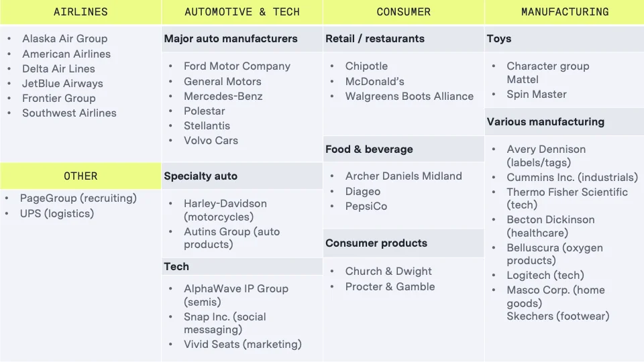
Task: Click the Major auto manufacturers subheading
Action: [231, 39]
